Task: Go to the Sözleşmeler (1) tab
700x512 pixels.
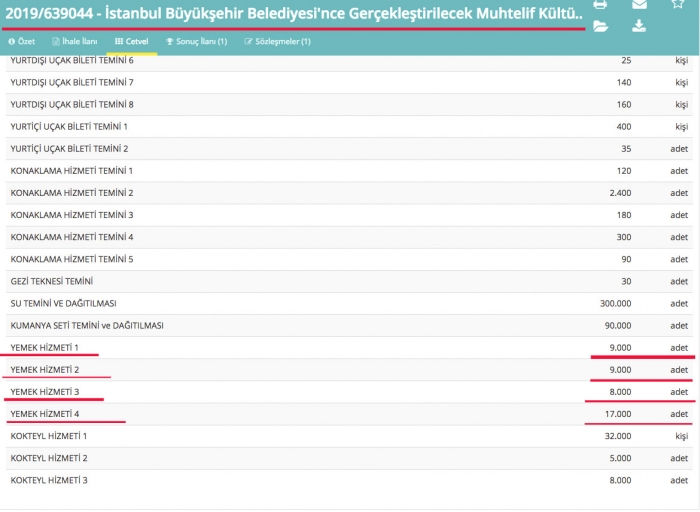Action: tap(278, 42)
